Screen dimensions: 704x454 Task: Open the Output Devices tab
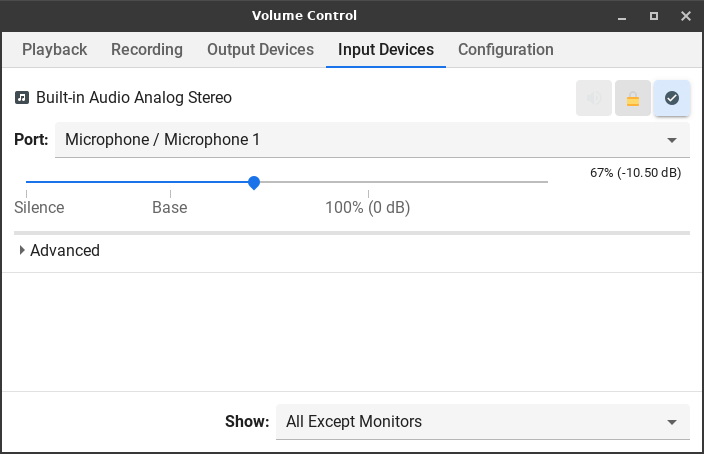click(x=260, y=50)
